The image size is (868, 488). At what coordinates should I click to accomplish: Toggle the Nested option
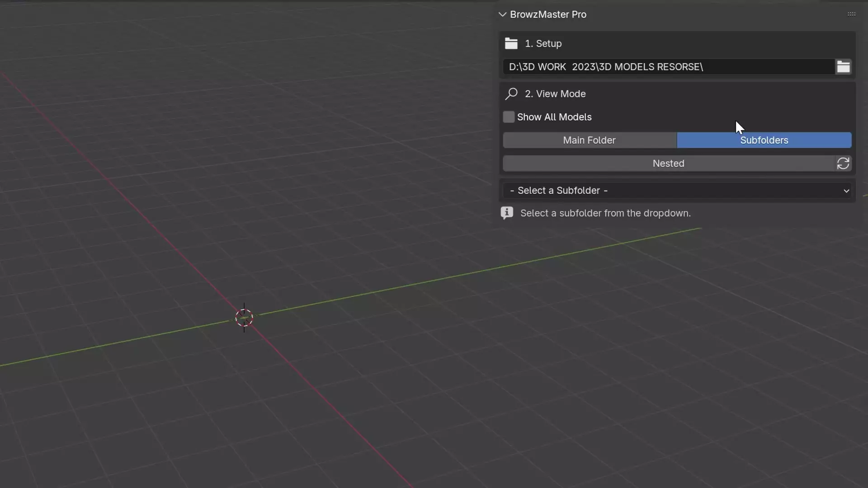669,164
